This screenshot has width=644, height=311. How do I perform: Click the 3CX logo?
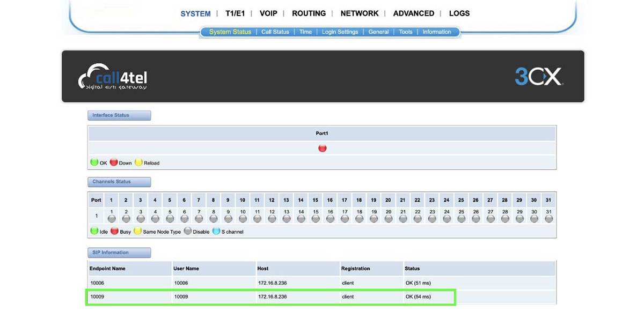coord(539,77)
